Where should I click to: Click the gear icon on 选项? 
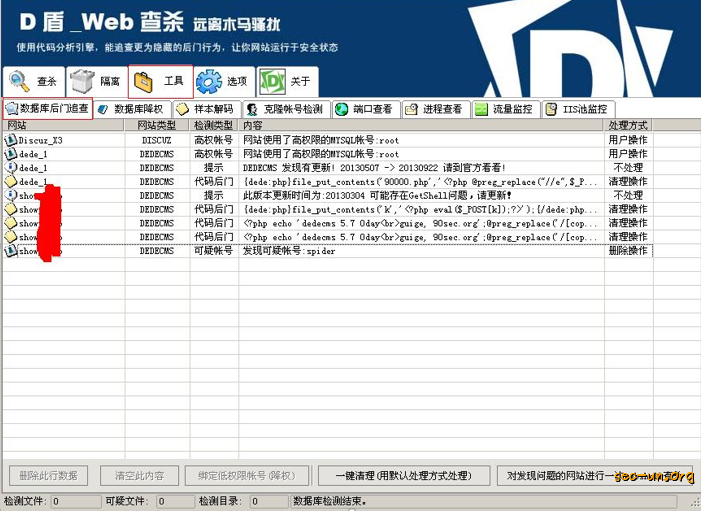tap(209, 81)
